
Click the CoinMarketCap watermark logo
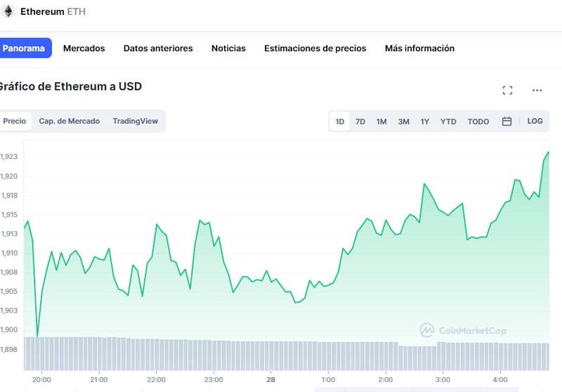462,330
